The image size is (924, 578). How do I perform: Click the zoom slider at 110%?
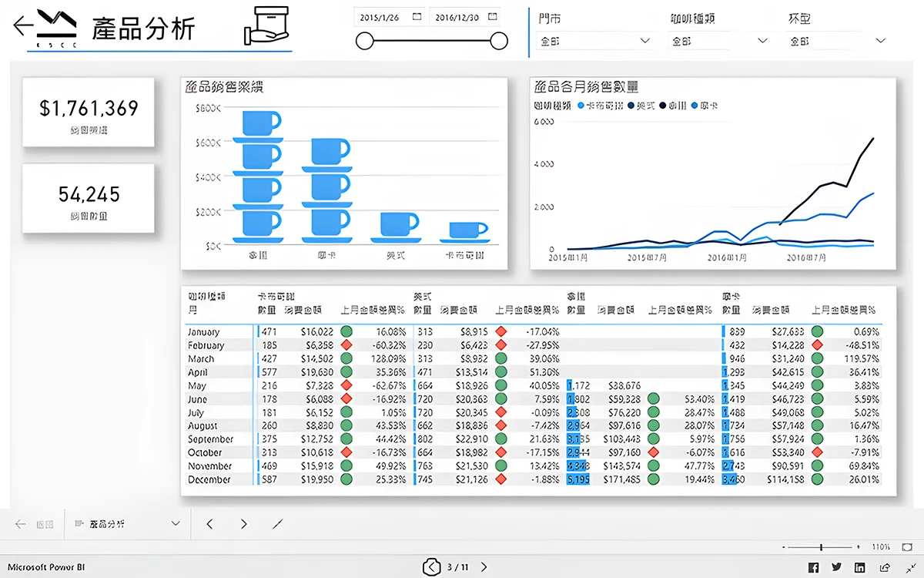[x=821, y=546]
